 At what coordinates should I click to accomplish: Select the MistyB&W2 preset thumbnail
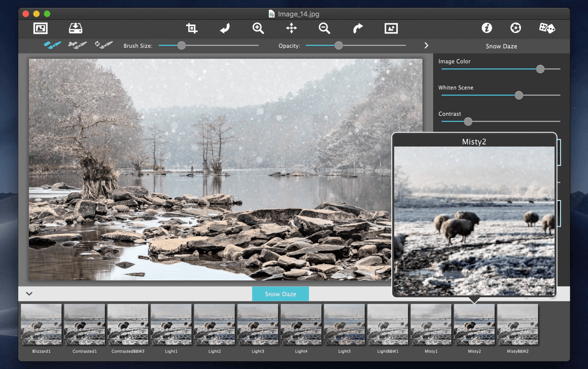518,324
